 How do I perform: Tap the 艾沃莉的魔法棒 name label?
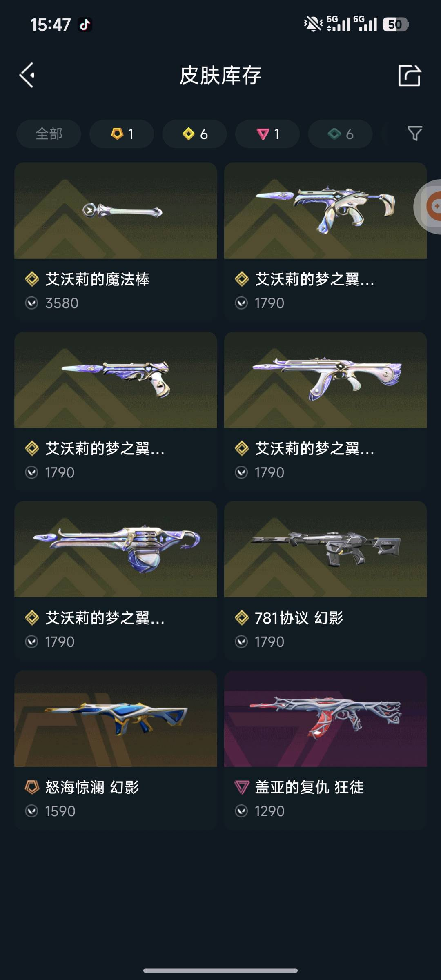click(x=97, y=279)
